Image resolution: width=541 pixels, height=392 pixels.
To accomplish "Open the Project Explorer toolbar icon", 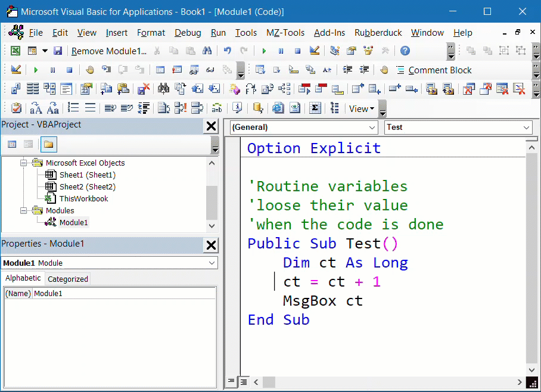I will click(x=334, y=51).
